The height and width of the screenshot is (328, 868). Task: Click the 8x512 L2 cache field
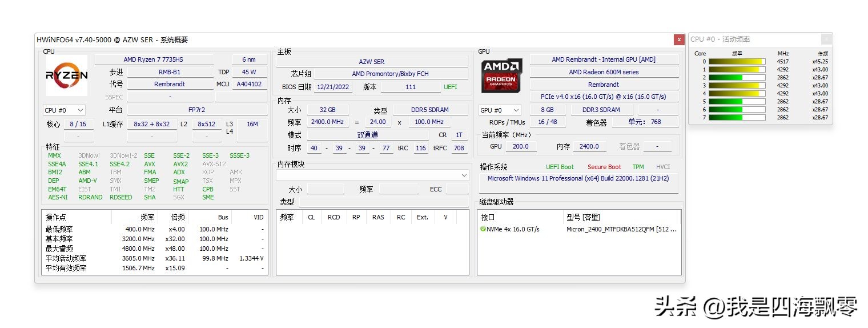point(207,124)
